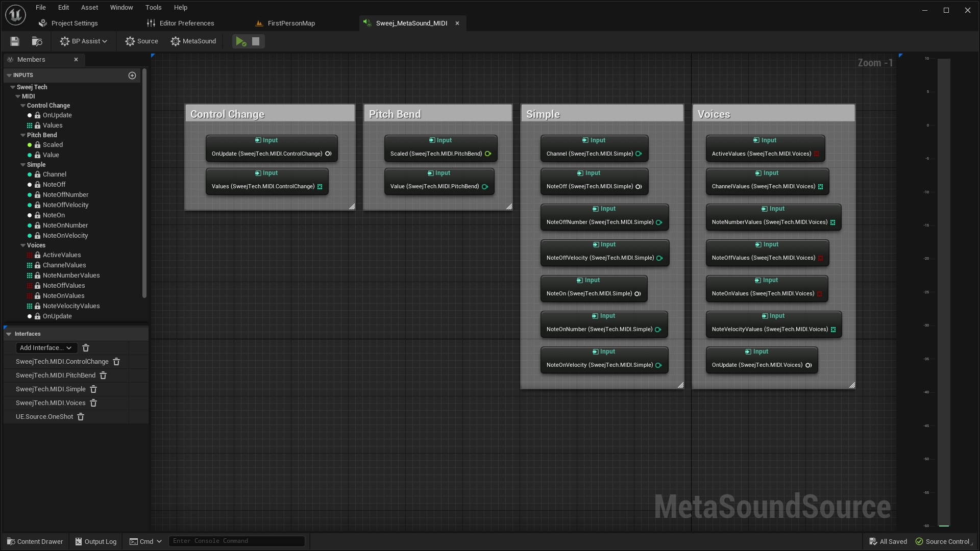Screen dimensions: 980x551
Task: Collapse the MIDI category in Members
Action: click(17, 96)
